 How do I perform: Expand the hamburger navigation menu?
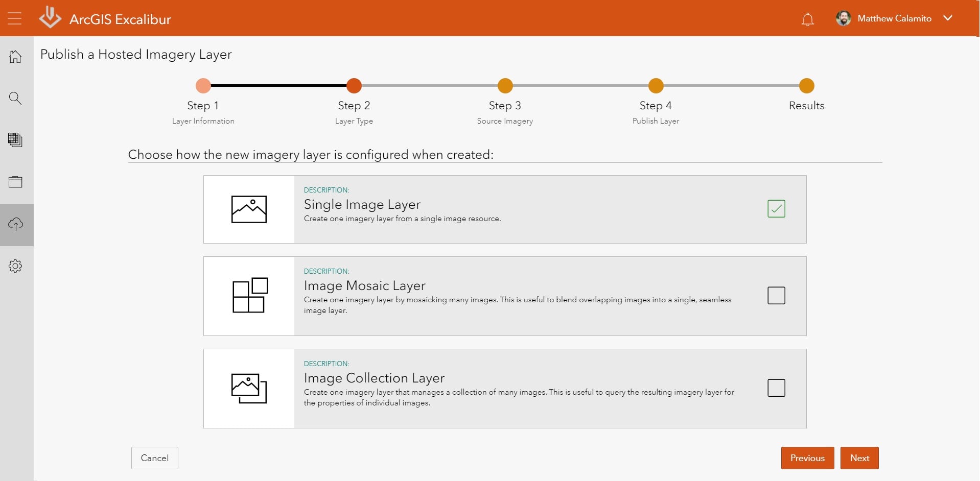[15, 18]
